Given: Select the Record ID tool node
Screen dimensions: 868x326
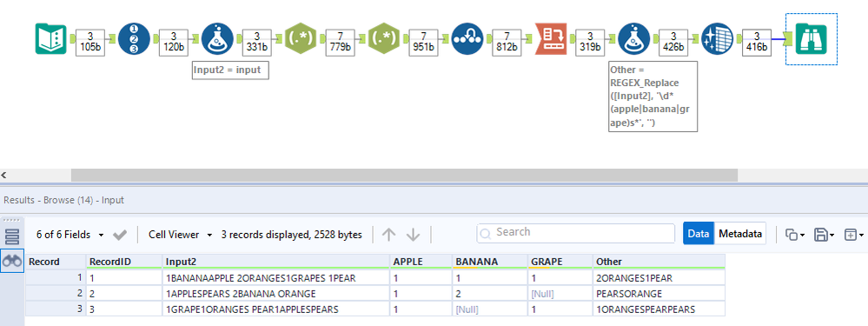Looking at the screenshot, I should [x=134, y=39].
